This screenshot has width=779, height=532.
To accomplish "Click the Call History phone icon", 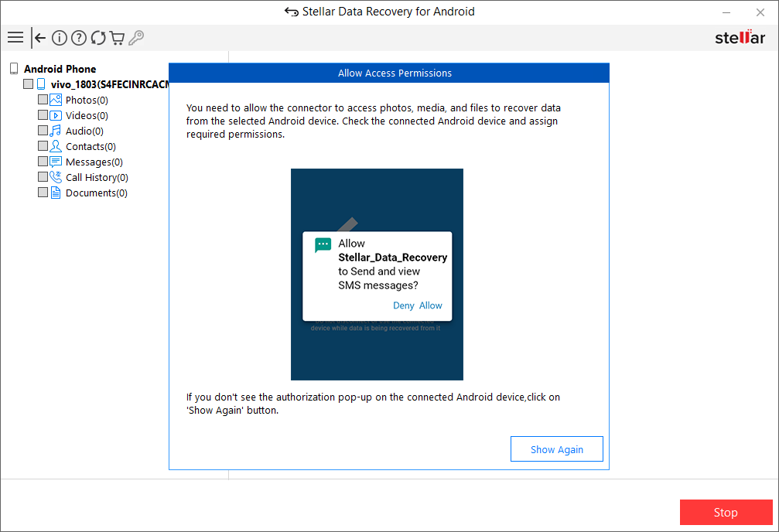I will click(56, 177).
